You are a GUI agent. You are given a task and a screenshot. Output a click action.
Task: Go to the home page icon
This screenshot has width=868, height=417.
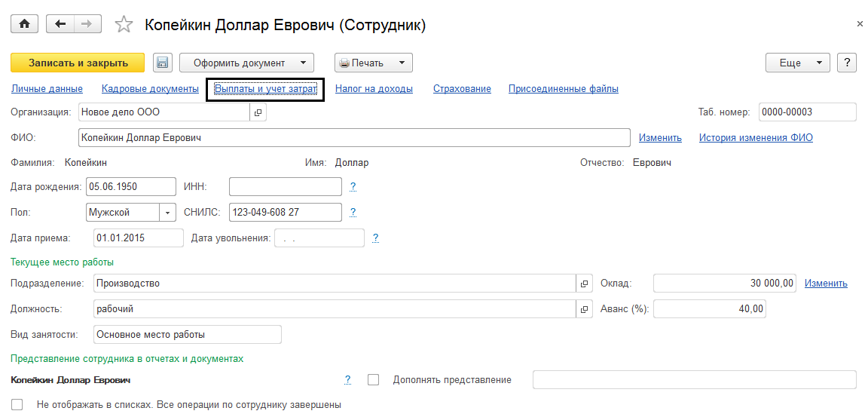pos(23,24)
